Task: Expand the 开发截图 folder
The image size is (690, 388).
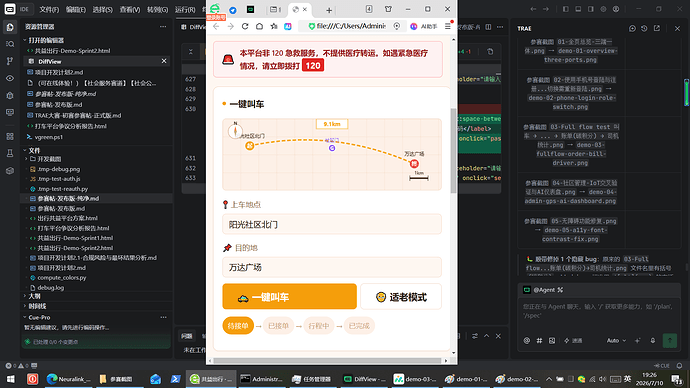Action: click(49, 159)
